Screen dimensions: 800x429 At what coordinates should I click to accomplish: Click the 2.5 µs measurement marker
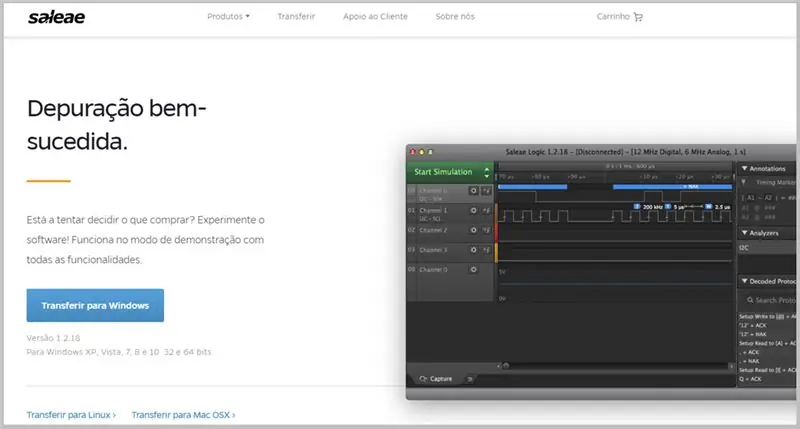[718, 207]
